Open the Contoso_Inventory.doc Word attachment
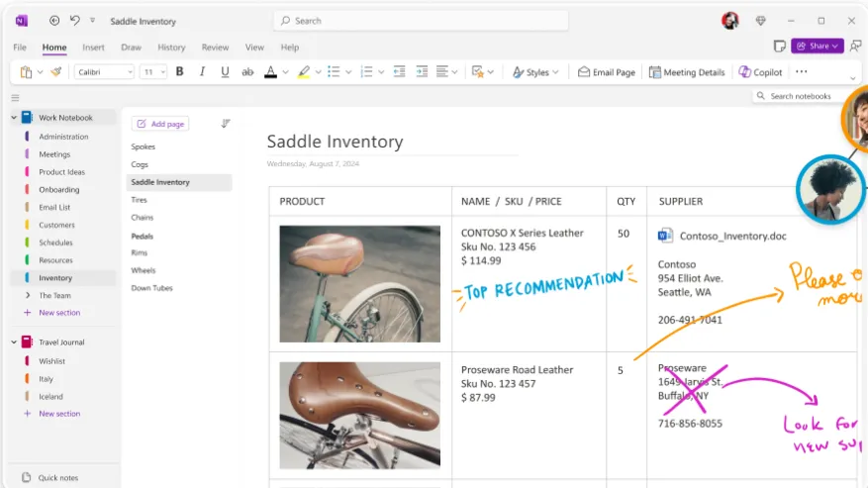 (722, 236)
